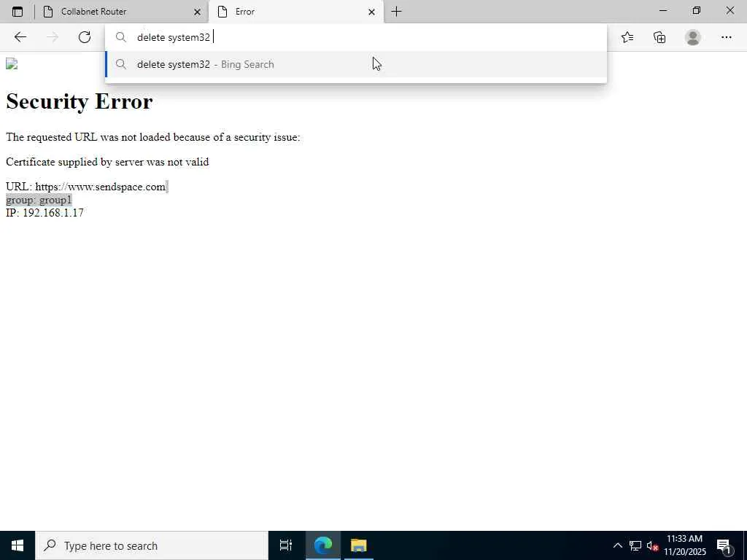This screenshot has height=560, width=747.
Task: Select 'delete system32 - Bing Search' suggestion
Action: point(356,64)
